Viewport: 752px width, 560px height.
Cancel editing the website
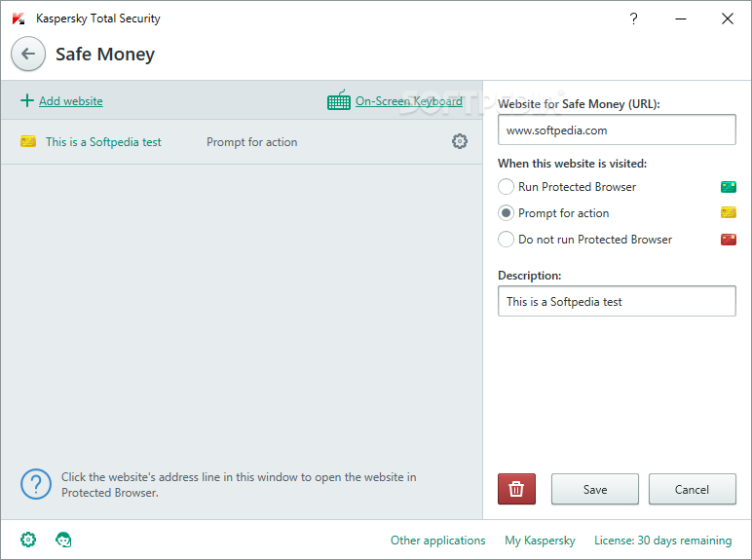tap(692, 489)
